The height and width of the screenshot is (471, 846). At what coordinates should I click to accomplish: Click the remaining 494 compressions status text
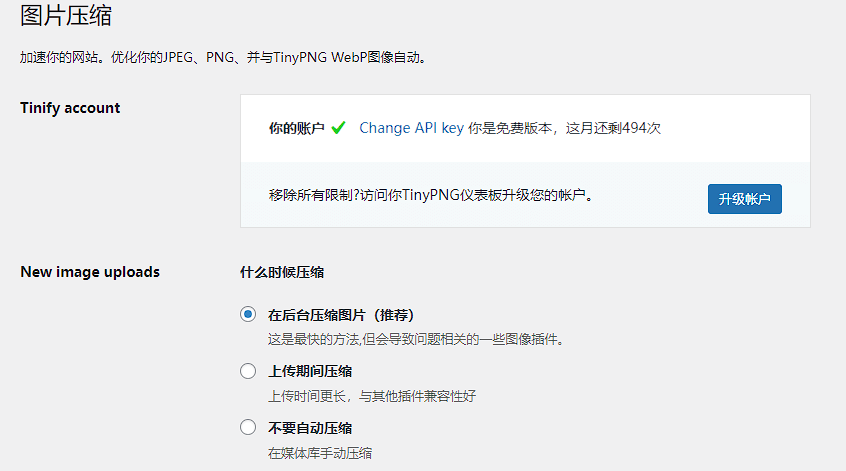tap(564, 128)
